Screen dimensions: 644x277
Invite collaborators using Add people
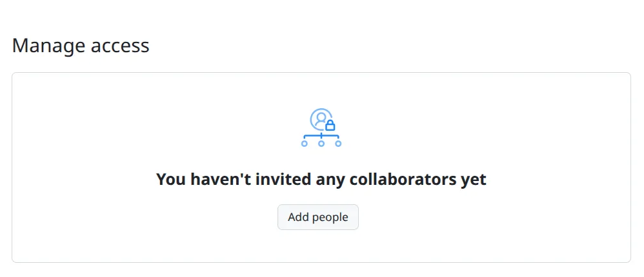(x=318, y=217)
